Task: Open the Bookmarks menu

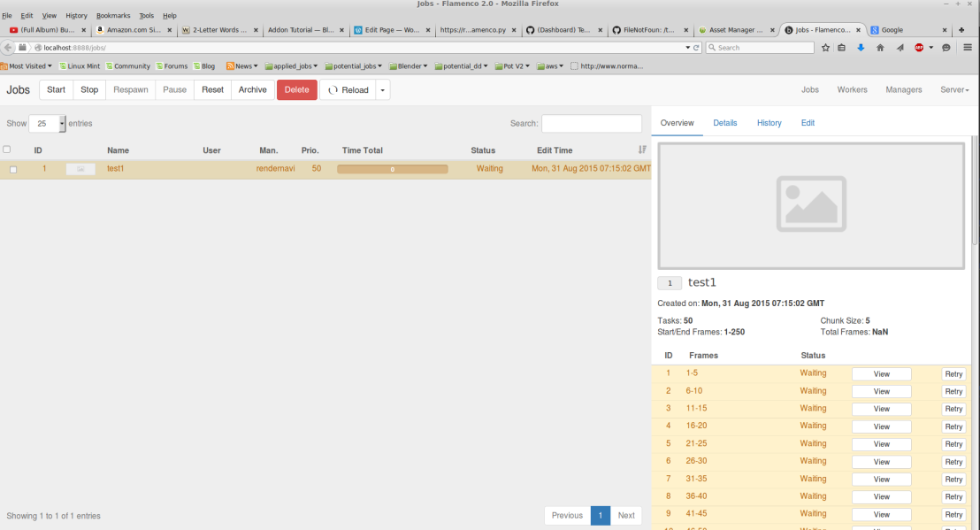Action: (112, 16)
